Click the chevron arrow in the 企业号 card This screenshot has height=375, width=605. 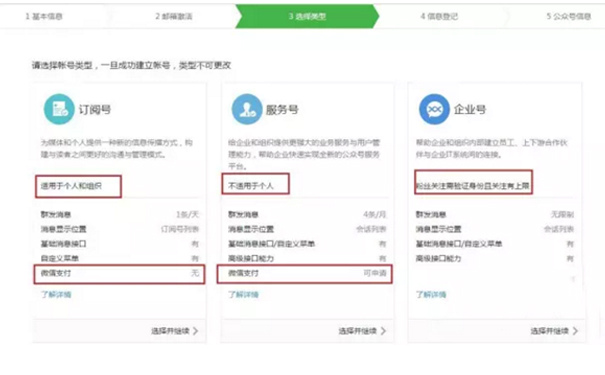point(575,331)
